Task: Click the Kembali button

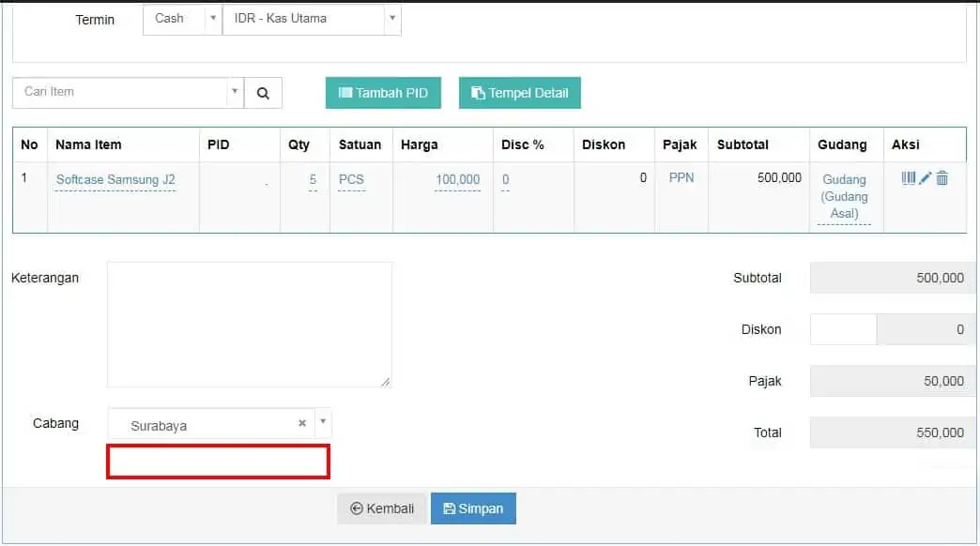Action: (x=382, y=508)
